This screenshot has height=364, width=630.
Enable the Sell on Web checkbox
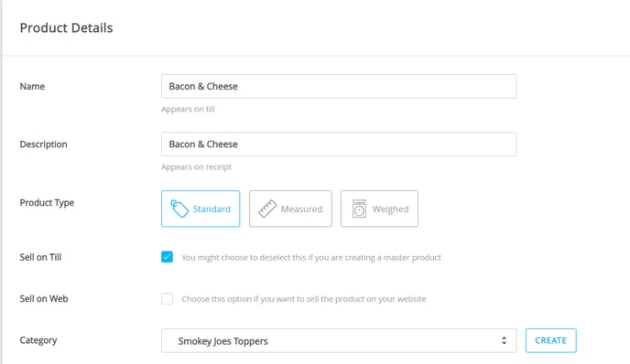tap(168, 298)
